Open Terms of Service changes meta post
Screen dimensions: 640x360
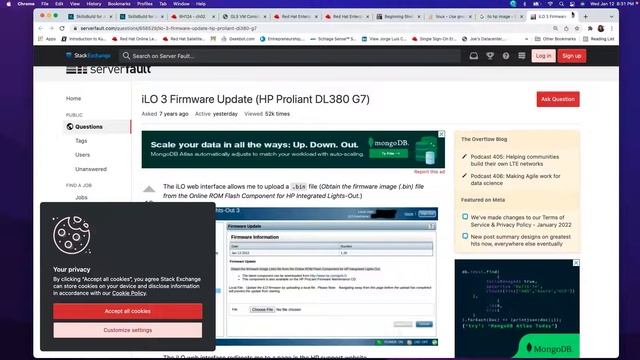(x=521, y=221)
